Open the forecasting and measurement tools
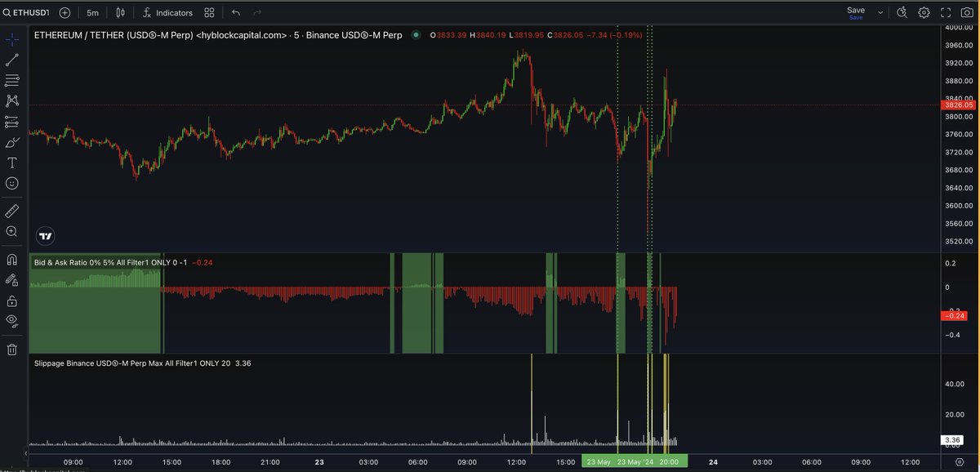980x472 pixels. 12,122
